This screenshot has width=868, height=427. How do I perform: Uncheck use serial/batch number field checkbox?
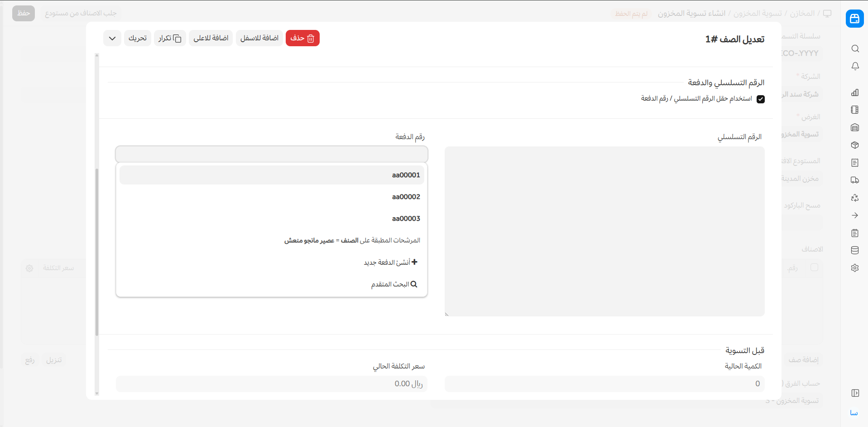pyautogui.click(x=761, y=99)
